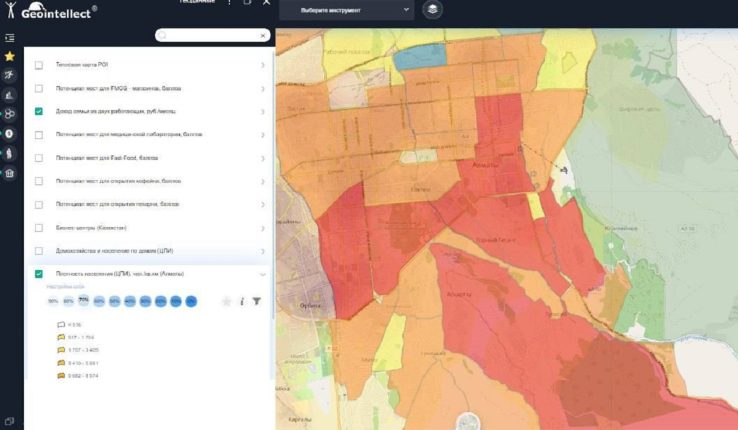Click the business centers (Kazakhstan) layer name

point(91,228)
